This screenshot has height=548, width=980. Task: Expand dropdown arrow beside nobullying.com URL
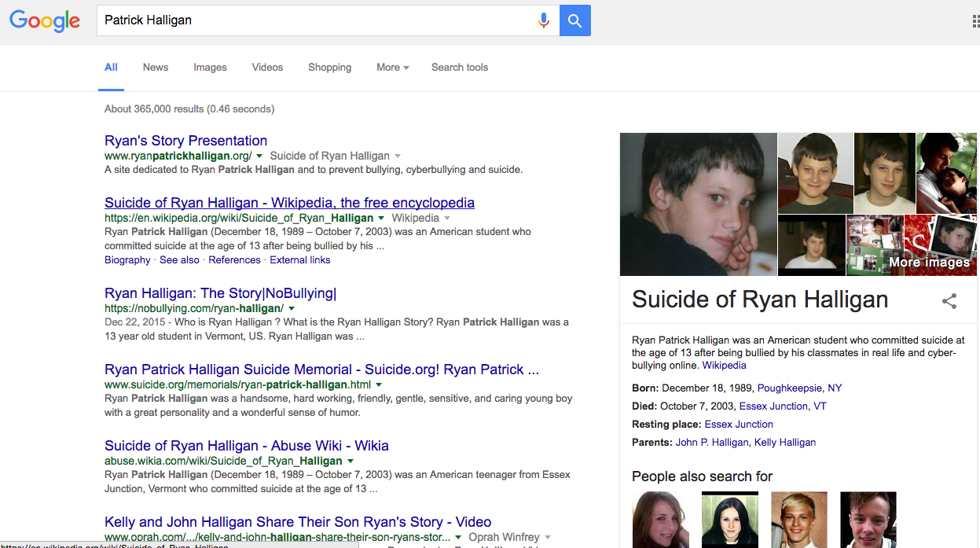click(292, 308)
